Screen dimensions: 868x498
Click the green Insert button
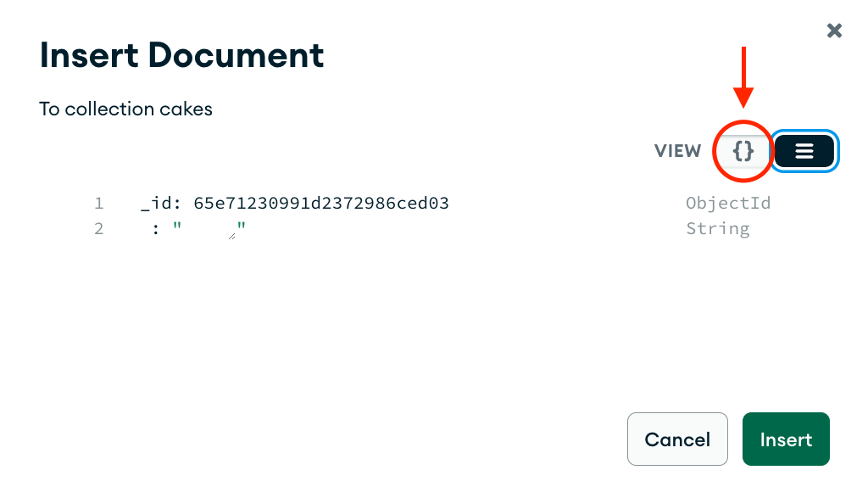[786, 439]
